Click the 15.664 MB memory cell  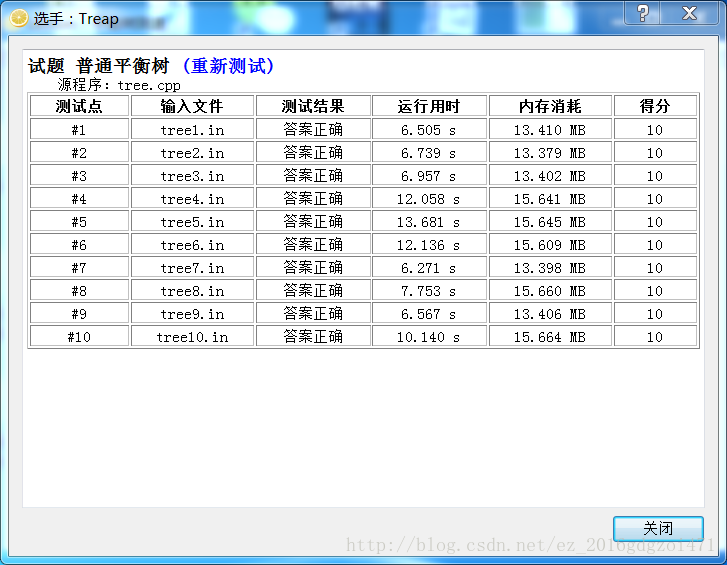pyautogui.click(x=550, y=336)
